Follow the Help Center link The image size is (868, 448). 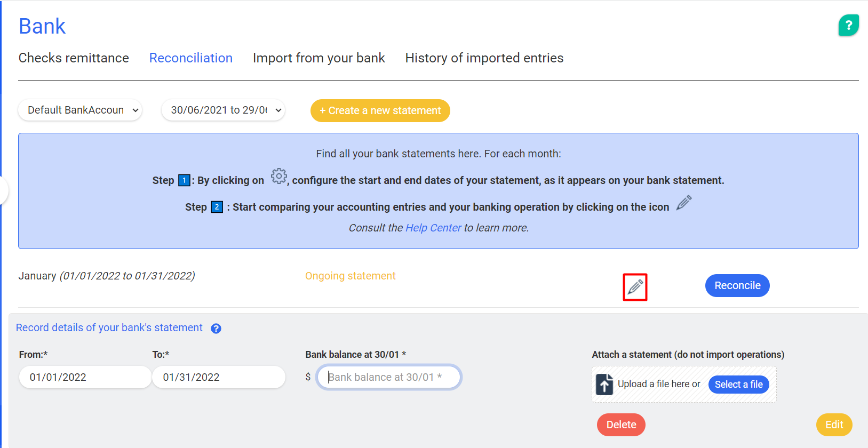pos(433,228)
